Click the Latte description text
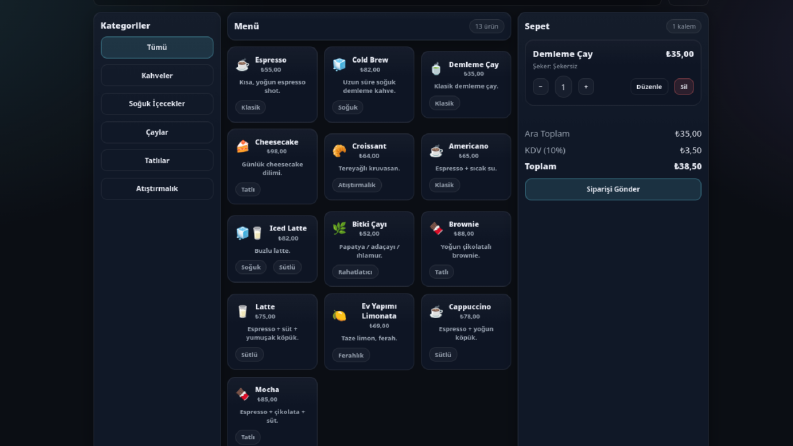This screenshot has width=793, height=446. click(272, 333)
